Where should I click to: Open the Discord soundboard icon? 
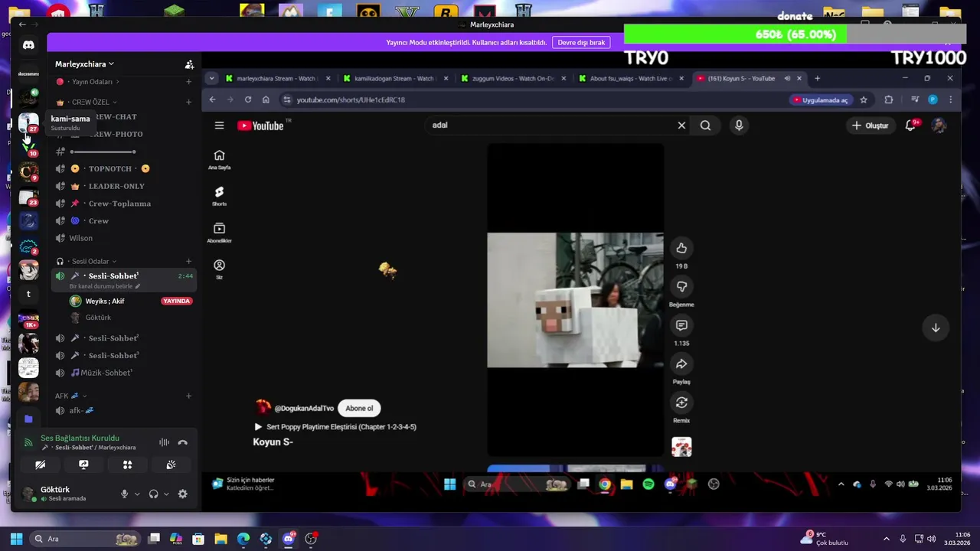coord(171,465)
